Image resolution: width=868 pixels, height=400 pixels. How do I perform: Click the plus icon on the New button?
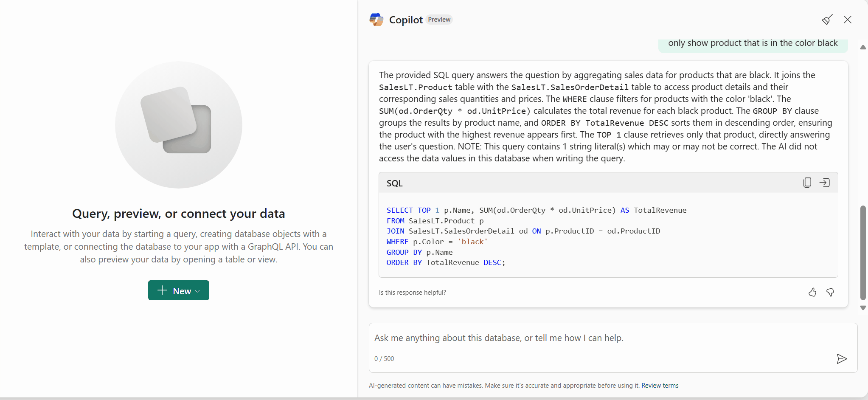click(x=162, y=290)
